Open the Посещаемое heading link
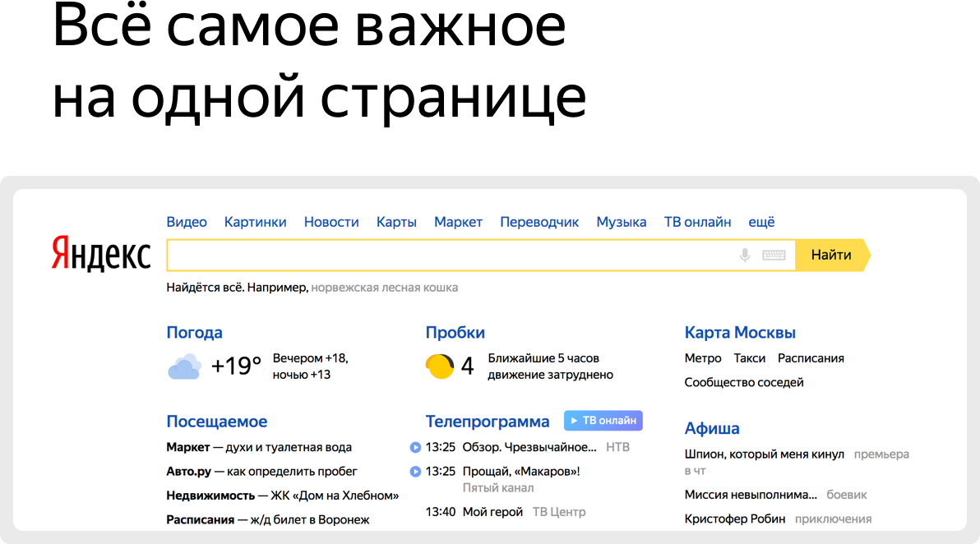 click(x=217, y=422)
